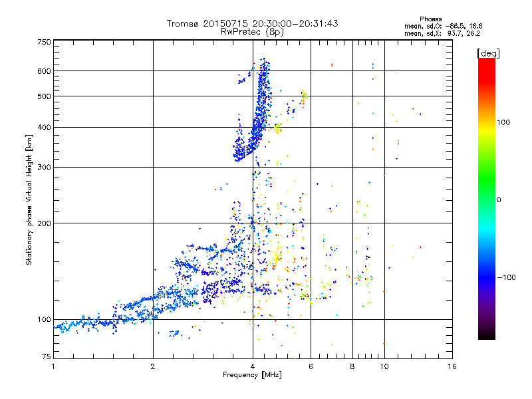Click the y-axis tick label '75'
Screen dimensions: 532x399
pos(47,356)
